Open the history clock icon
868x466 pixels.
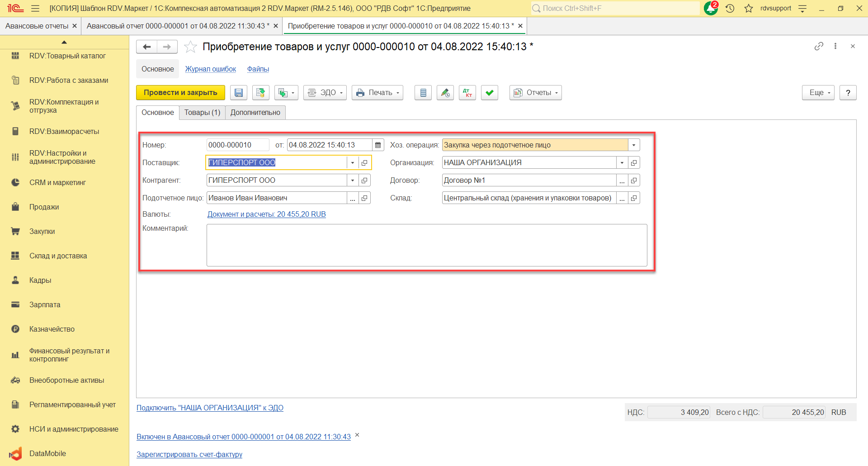730,8
